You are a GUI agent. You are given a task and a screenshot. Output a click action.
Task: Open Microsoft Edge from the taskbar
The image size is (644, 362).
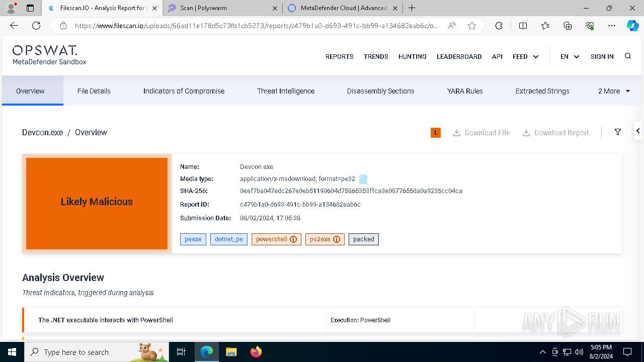point(207,352)
